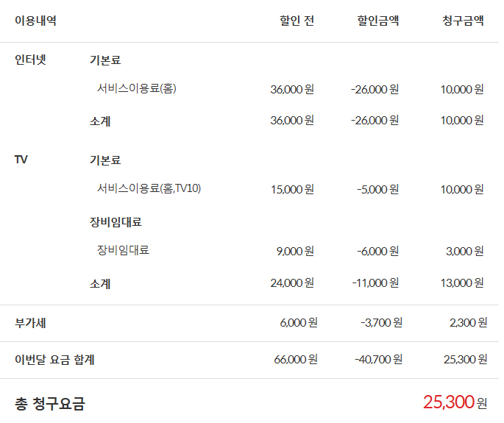Screen dimensions: 504x423
Task: Click the 서비스이용료(홈,TV10) line item
Action: [x=149, y=188]
